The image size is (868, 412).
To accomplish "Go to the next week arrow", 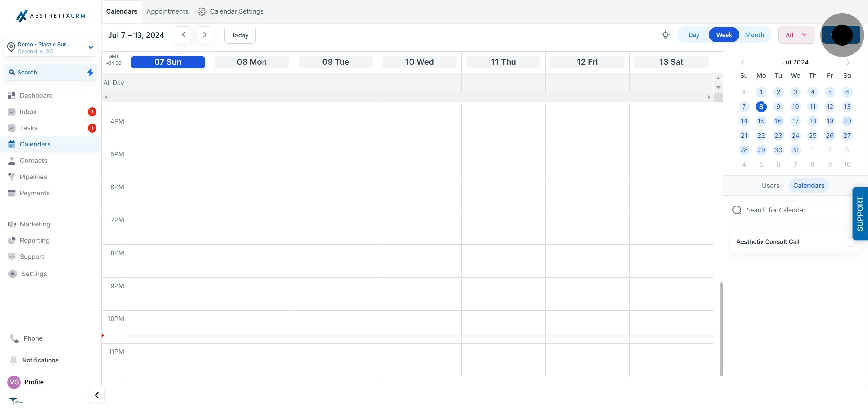I will click(x=205, y=35).
